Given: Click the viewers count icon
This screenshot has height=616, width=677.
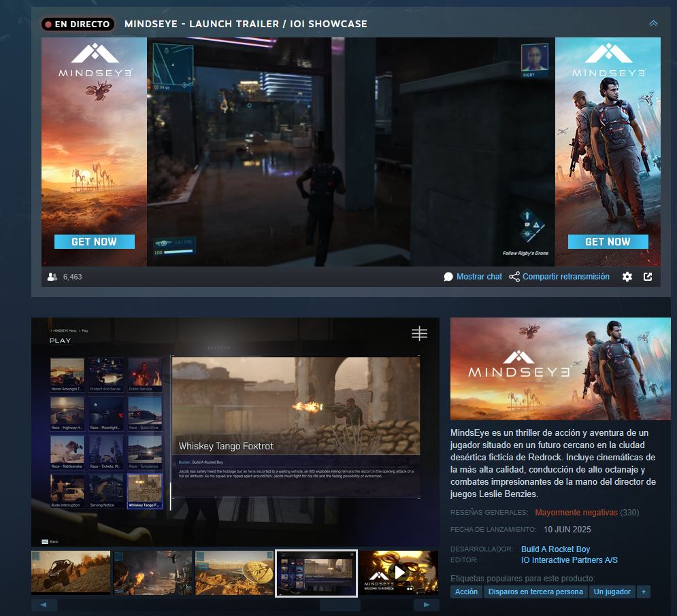Looking at the screenshot, I should point(52,277).
